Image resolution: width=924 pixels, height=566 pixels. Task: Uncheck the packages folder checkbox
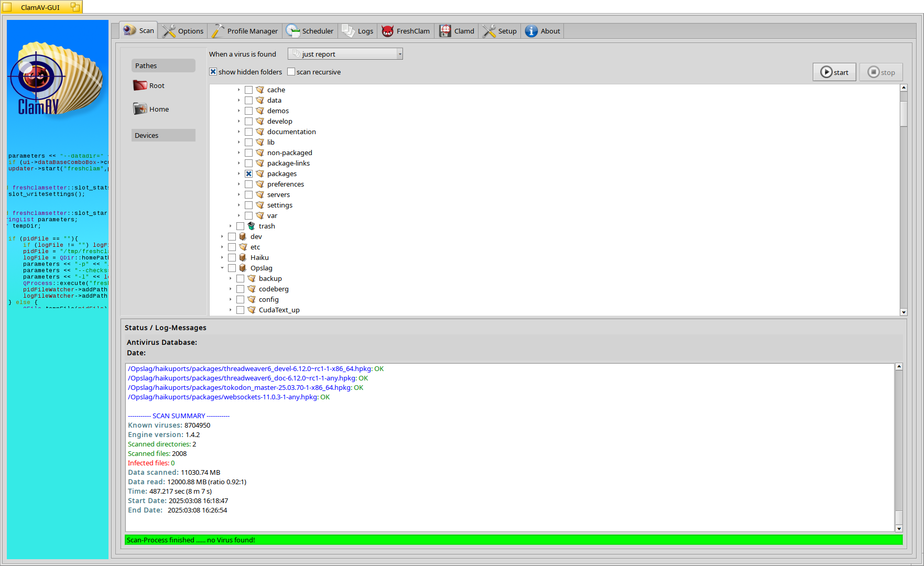click(249, 174)
